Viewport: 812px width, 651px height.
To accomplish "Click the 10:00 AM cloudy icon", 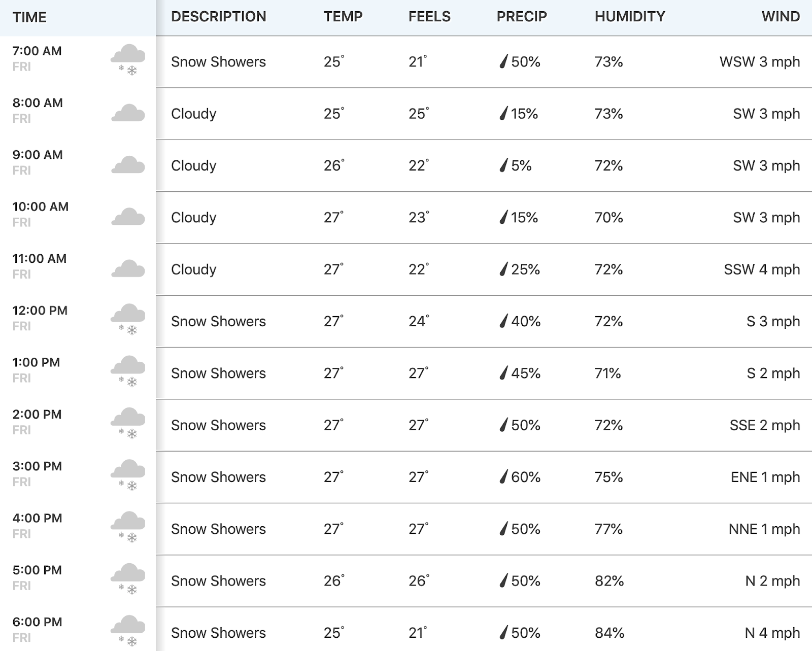I will (x=128, y=217).
